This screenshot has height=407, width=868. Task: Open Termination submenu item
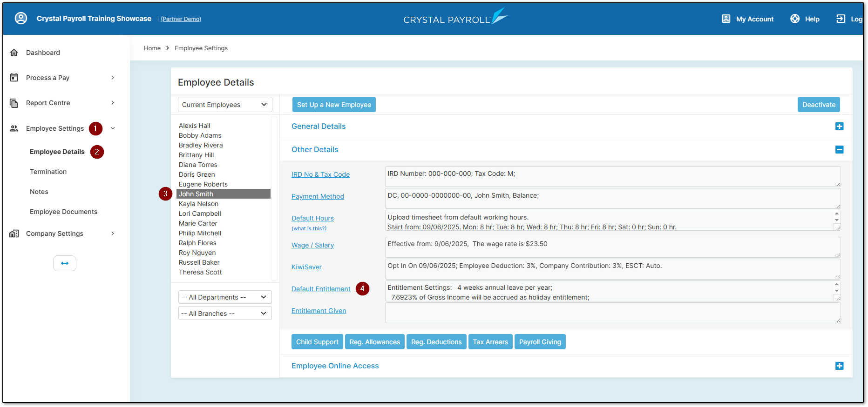(48, 172)
